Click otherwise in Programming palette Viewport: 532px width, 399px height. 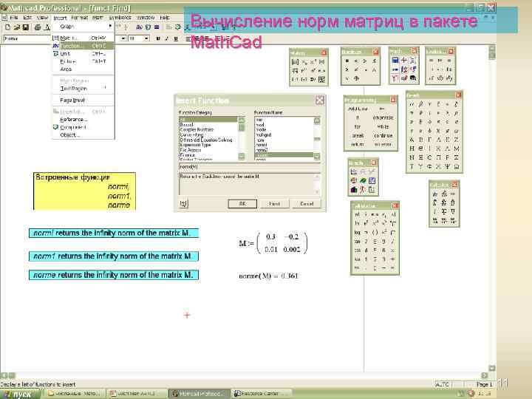tap(383, 117)
